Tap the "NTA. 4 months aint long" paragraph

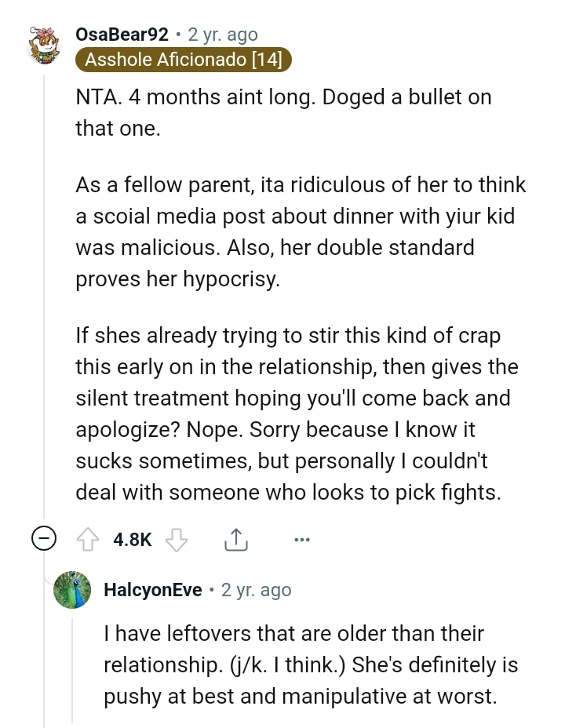tap(282, 113)
